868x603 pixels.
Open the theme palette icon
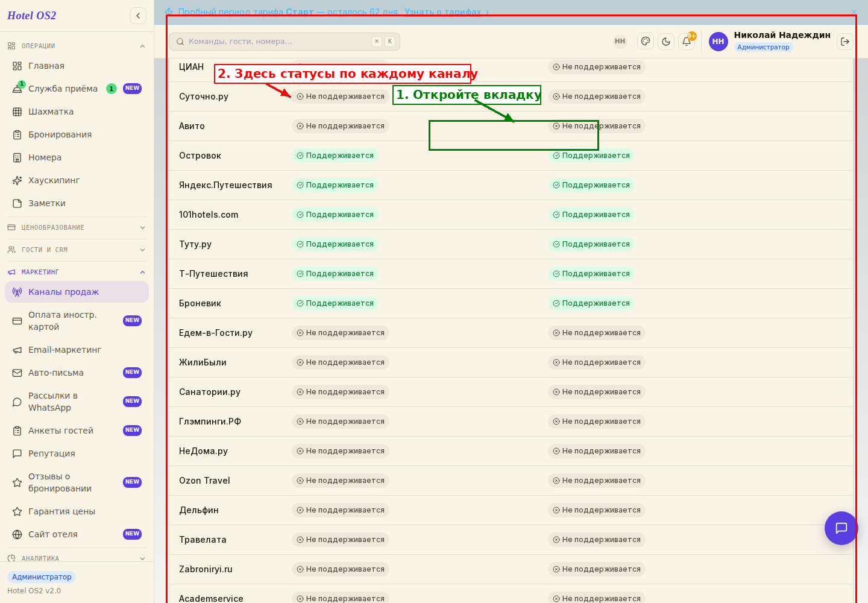646,42
